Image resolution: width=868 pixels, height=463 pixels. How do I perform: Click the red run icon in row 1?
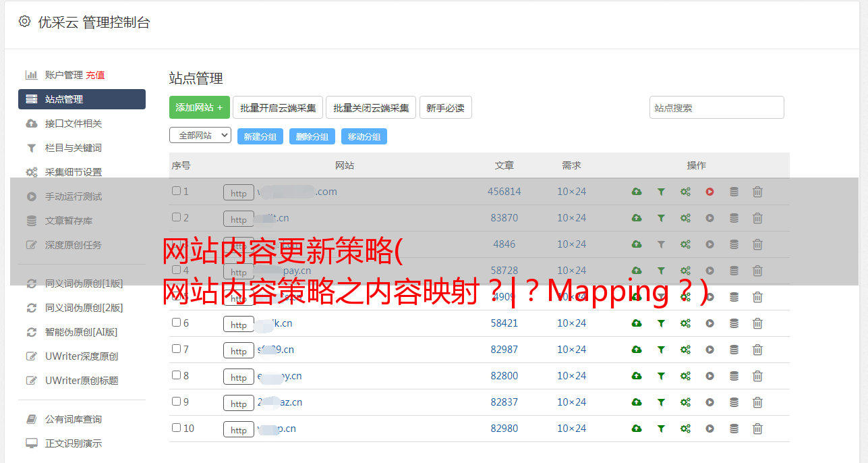[x=710, y=192]
